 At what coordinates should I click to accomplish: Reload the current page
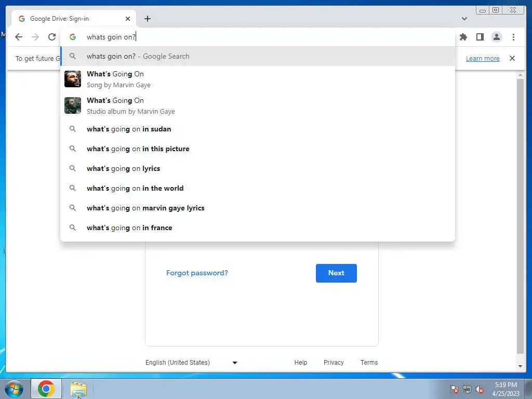pos(52,37)
